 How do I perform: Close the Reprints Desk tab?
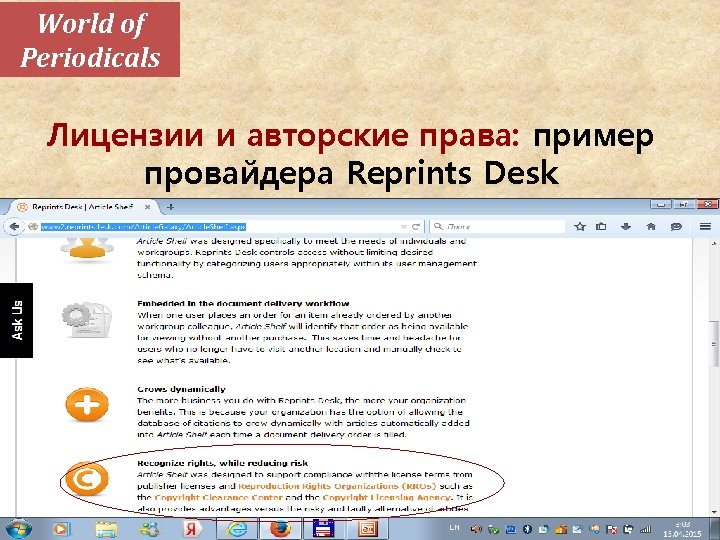click(147, 207)
